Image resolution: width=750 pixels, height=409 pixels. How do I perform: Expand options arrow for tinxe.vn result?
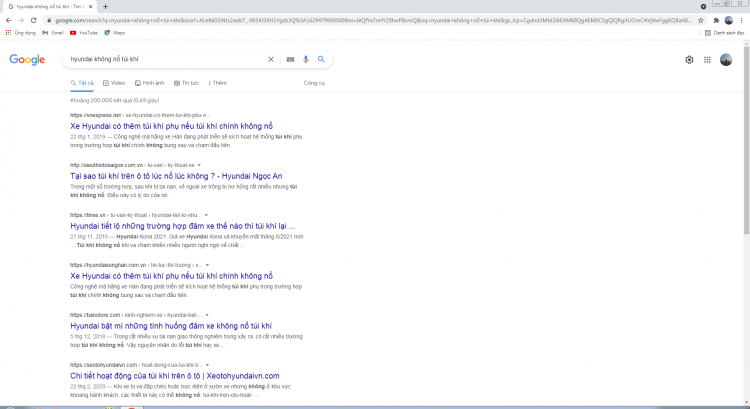tap(206, 215)
